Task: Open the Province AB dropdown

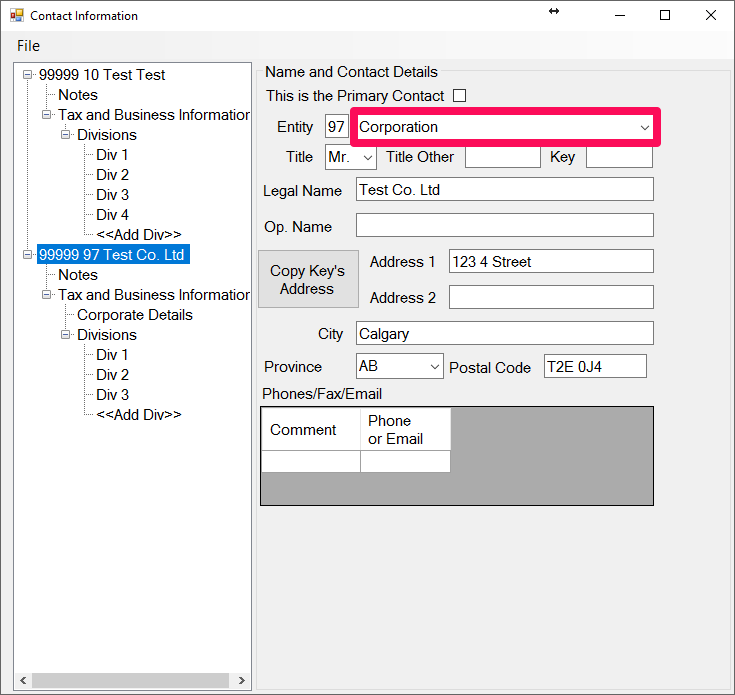Action: [x=434, y=367]
